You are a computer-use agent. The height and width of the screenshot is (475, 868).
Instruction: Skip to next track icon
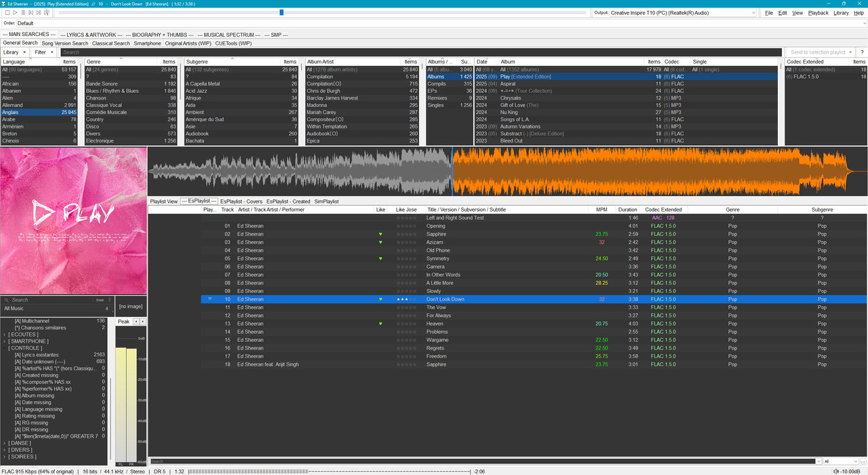coord(39,13)
